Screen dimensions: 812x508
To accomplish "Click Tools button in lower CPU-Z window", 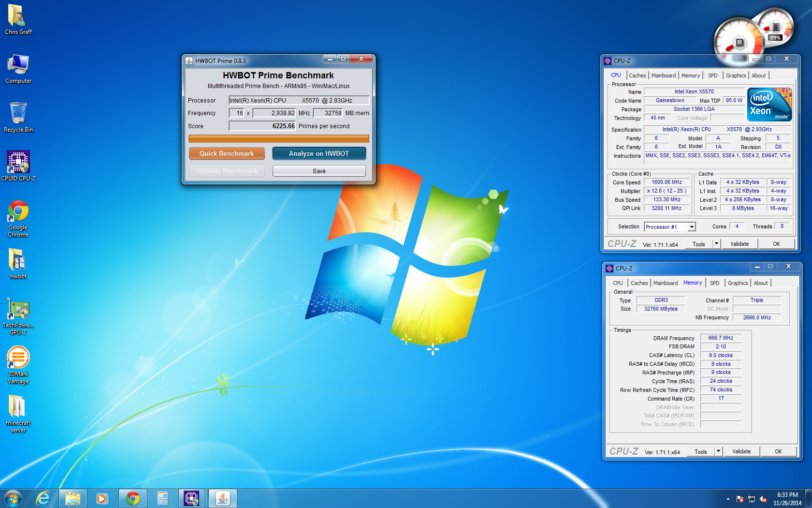I will click(701, 452).
